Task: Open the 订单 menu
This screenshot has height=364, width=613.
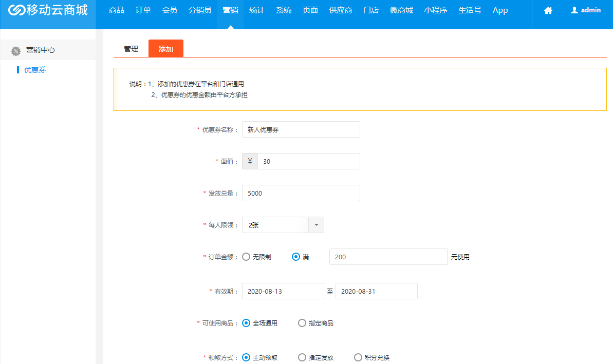Action: tap(143, 10)
